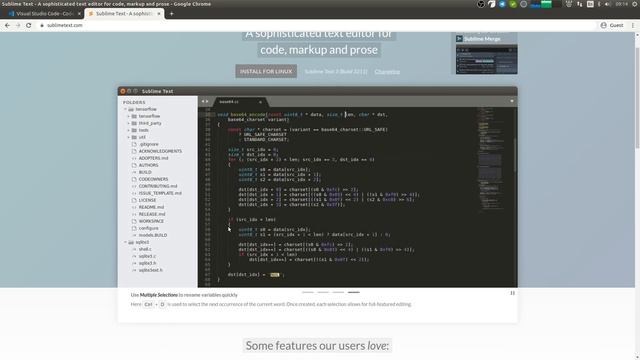
Task: Expand the third_party folder
Action: click(x=129, y=123)
